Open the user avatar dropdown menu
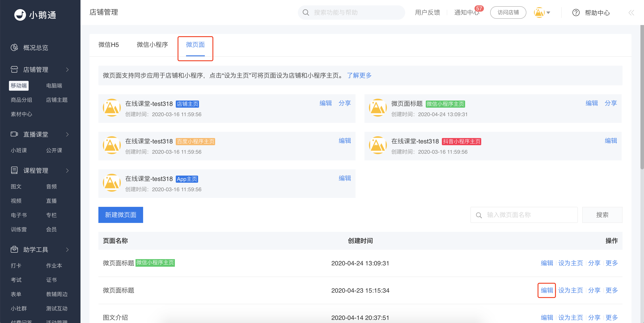Viewport: 644px width, 323px height. click(x=542, y=13)
